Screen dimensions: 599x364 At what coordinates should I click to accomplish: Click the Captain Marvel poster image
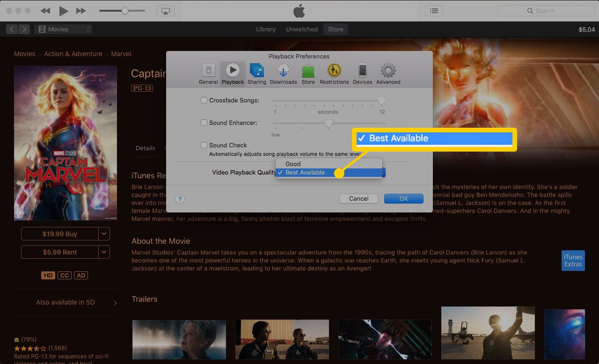pyautogui.click(x=66, y=143)
